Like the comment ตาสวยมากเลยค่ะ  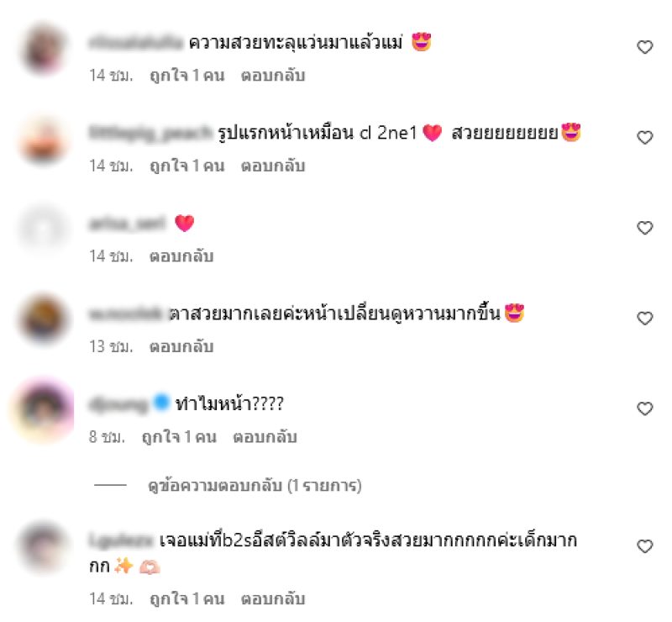pos(644,319)
